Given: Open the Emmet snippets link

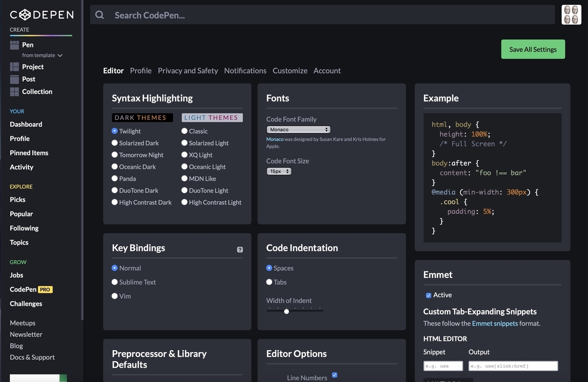Looking at the screenshot, I should 495,323.
